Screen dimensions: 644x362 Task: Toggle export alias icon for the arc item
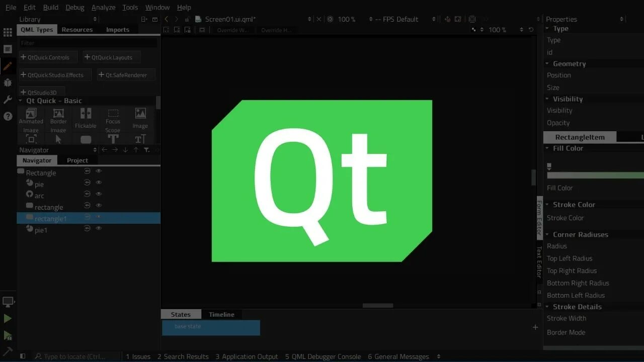[87, 194]
